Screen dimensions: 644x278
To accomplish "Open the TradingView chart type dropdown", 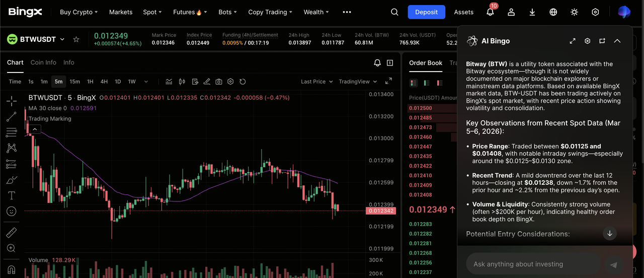I will pyautogui.click(x=358, y=82).
